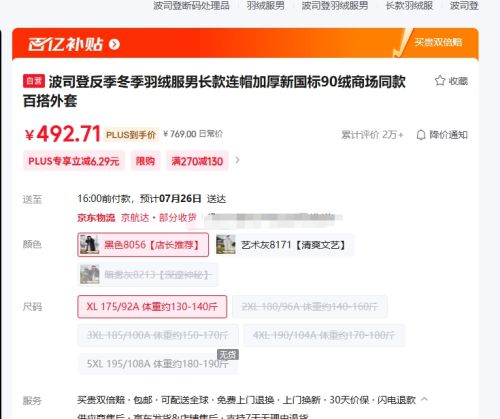Click the 降价通知 bell icon
The image size is (500, 419).
(x=421, y=135)
